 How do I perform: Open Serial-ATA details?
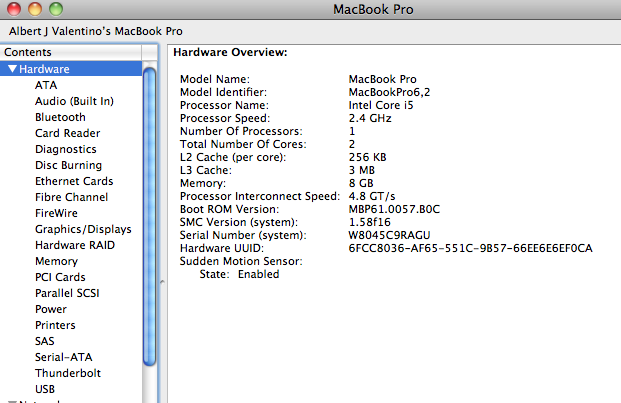coord(63,357)
